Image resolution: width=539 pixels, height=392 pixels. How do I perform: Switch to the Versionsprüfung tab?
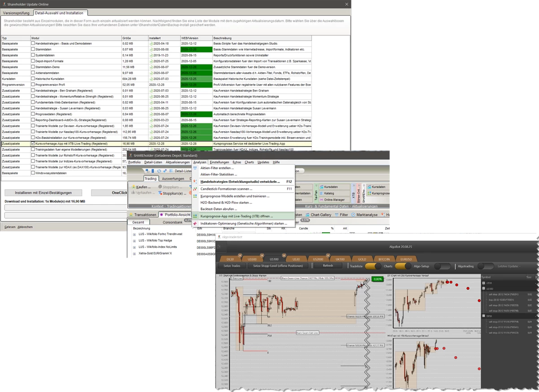(x=16, y=13)
